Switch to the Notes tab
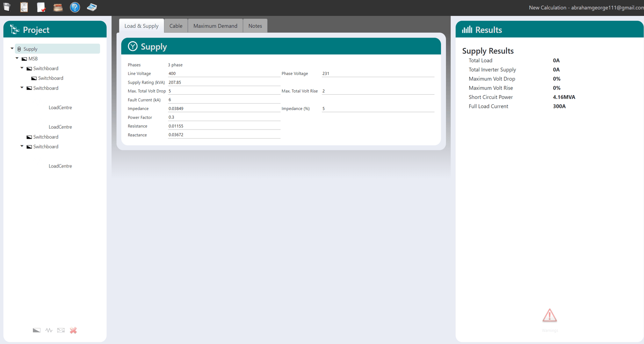The height and width of the screenshot is (344, 644). point(255,26)
